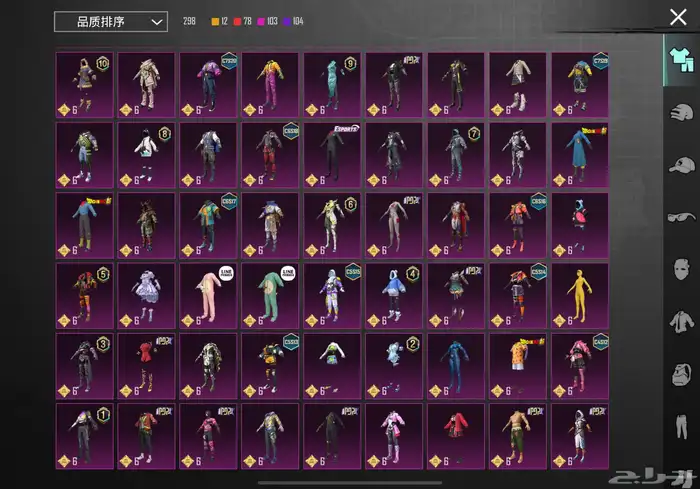The height and width of the screenshot is (489, 700).
Task: Open the 品质排序 sort dropdown
Action: coord(110,21)
